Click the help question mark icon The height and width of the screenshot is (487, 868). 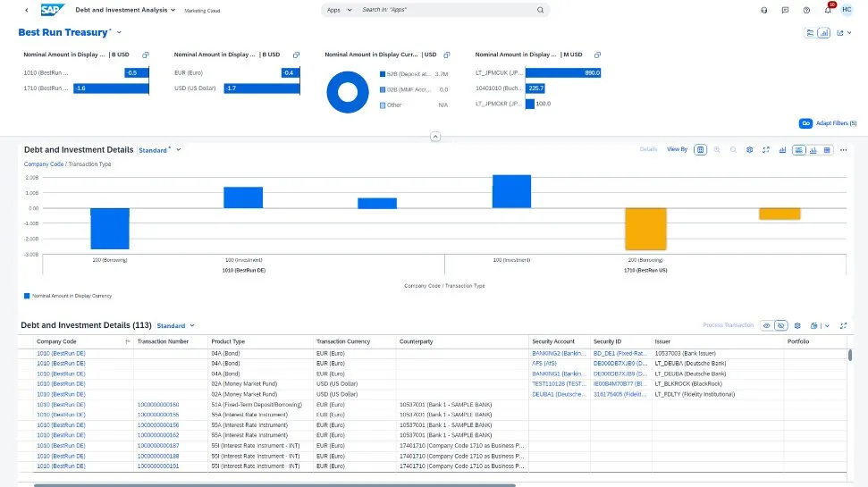coord(806,11)
